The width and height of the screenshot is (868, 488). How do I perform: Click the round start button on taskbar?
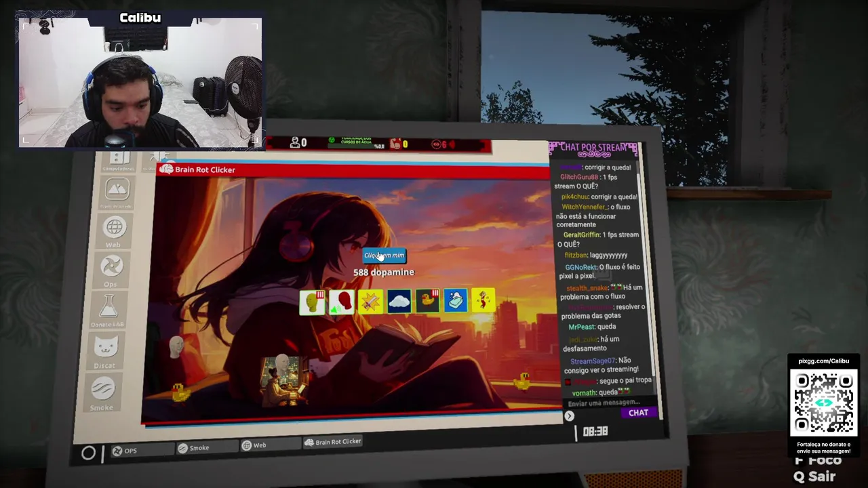click(88, 453)
